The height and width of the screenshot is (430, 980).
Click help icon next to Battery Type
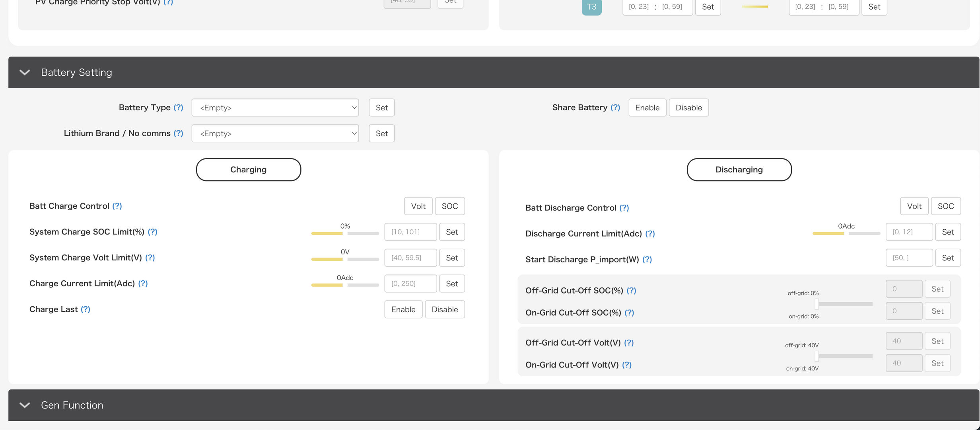tap(178, 107)
